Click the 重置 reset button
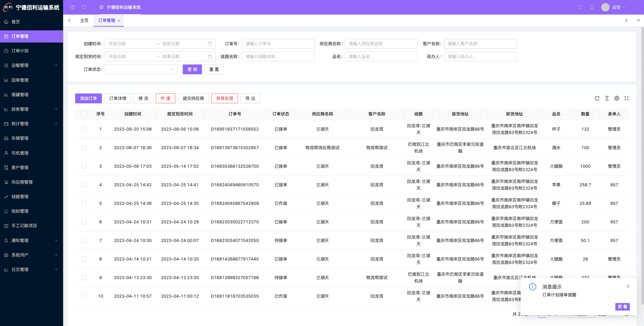 214,69
